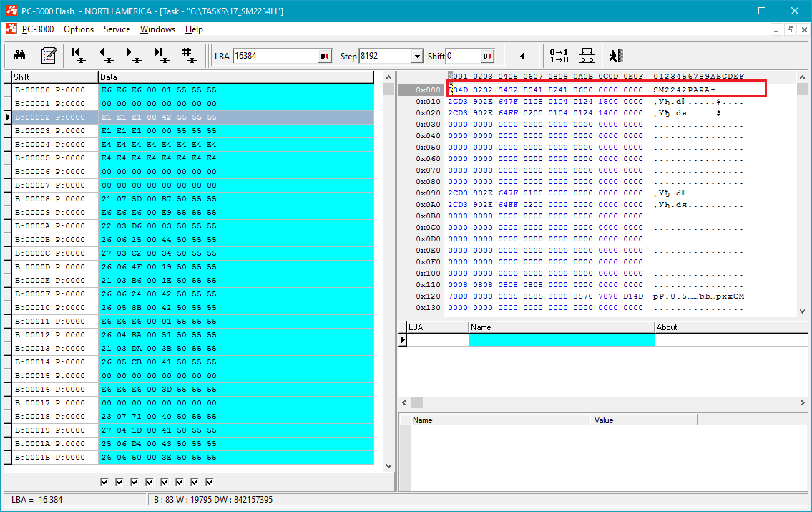Screen dimensions: 812x512
Task: Open the Service menu
Action: 117,29
